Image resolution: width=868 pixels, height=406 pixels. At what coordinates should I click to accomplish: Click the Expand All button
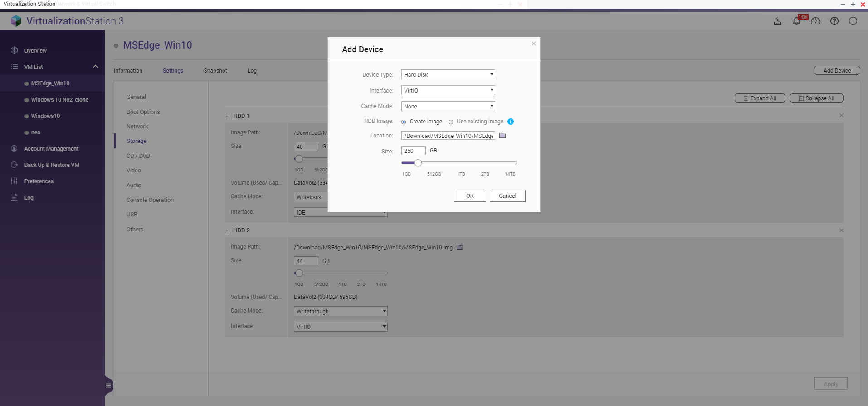click(760, 98)
